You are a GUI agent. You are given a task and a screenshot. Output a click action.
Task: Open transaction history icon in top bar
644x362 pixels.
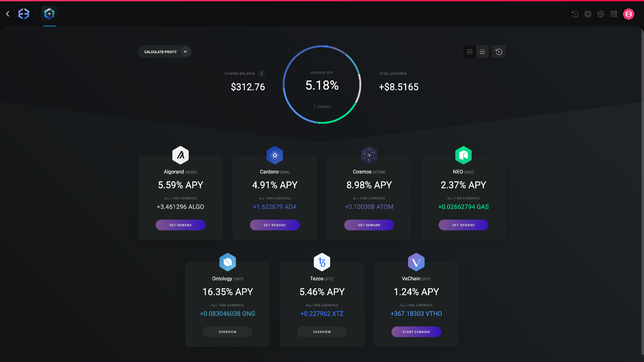click(575, 14)
